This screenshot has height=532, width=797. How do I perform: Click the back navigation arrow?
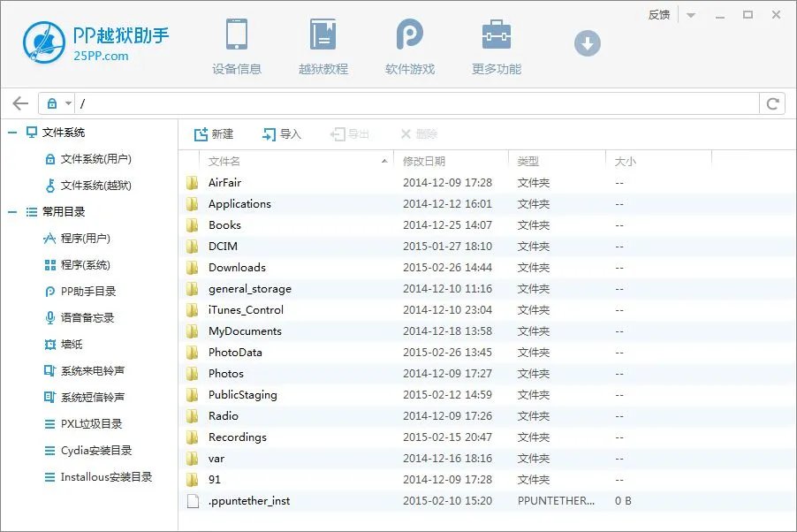tap(19, 103)
